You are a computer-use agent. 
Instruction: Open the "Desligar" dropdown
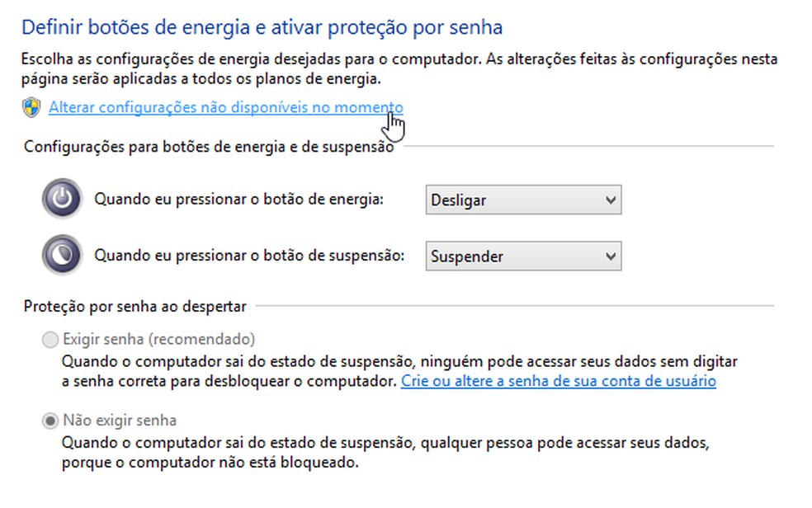click(x=523, y=200)
